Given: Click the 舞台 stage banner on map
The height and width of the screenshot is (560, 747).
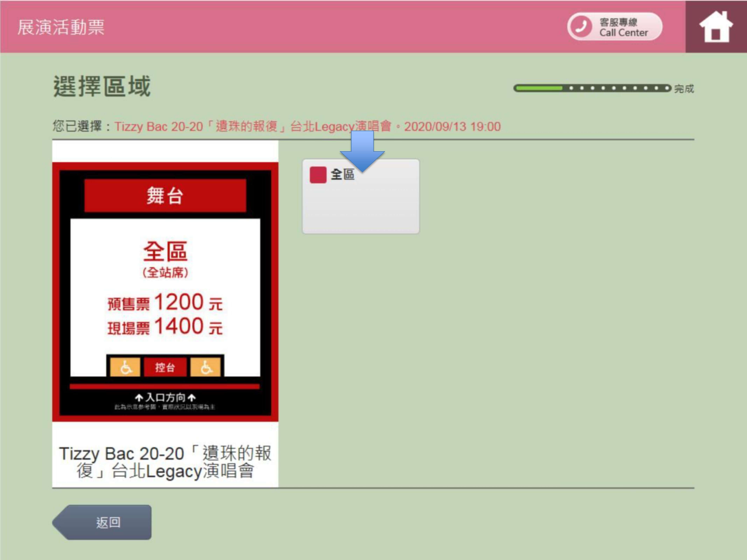Looking at the screenshot, I should 165,195.
